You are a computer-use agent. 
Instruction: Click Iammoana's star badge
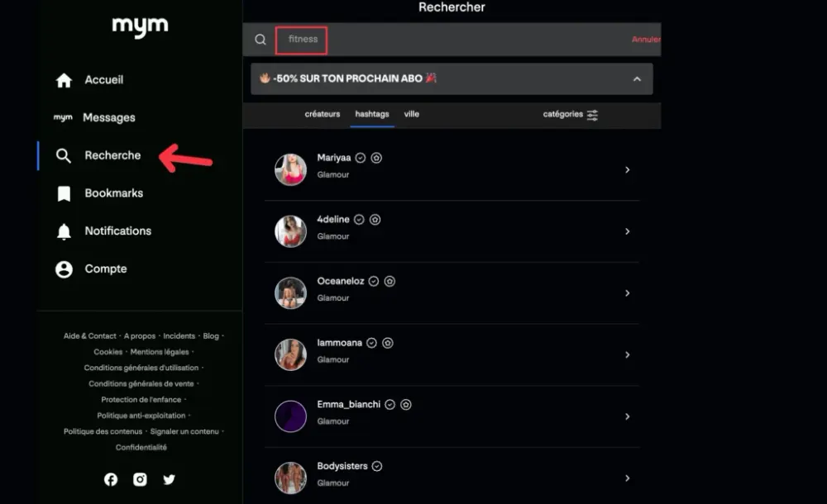pos(388,343)
